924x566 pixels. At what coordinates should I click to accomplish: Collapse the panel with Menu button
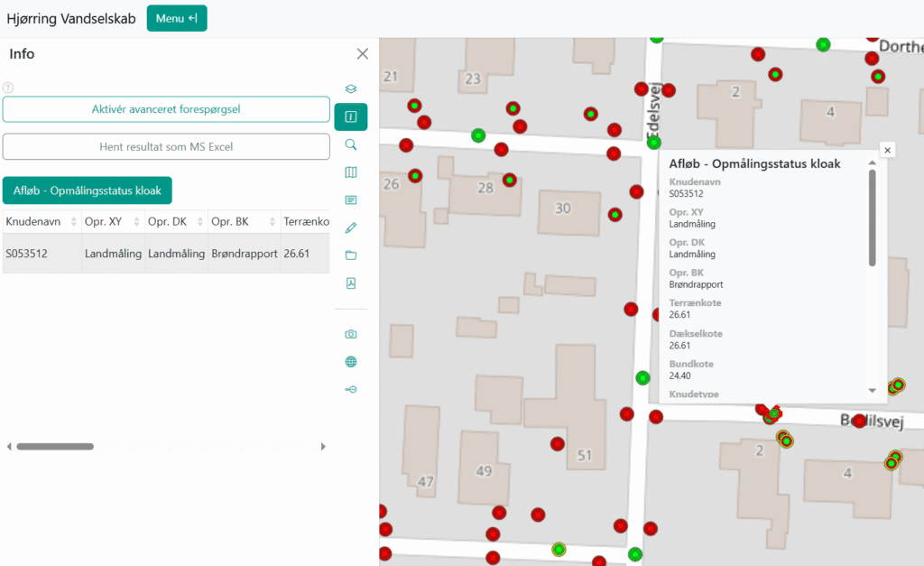click(177, 18)
